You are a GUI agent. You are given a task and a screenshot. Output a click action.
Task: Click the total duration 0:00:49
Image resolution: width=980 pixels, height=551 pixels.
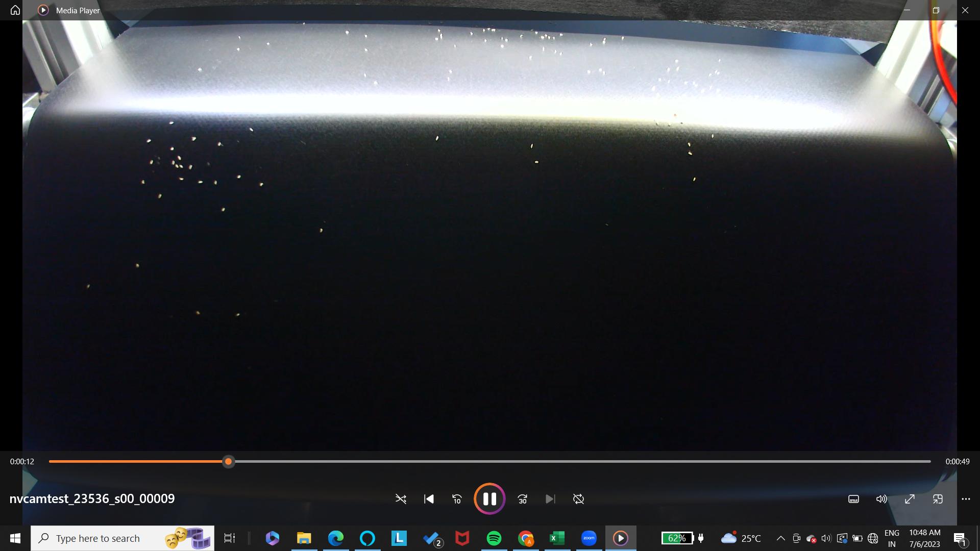[x=958, y=461]
